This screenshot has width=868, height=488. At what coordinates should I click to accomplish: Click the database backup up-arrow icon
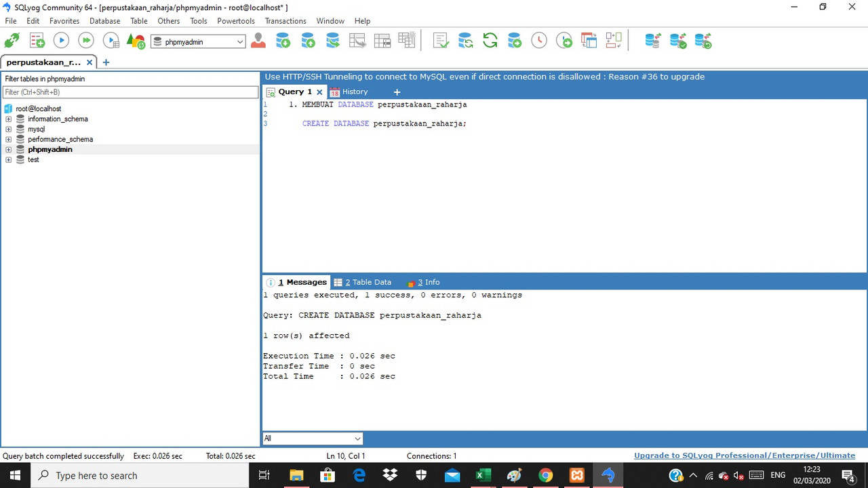308,41
